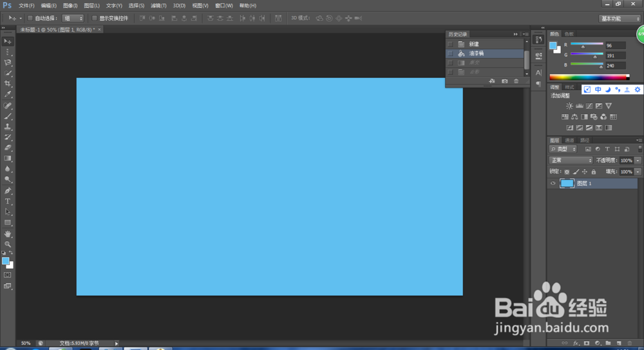644x350 pixels.
Task: Open the 滤镜(T) menu
Action: pos(158,6)
